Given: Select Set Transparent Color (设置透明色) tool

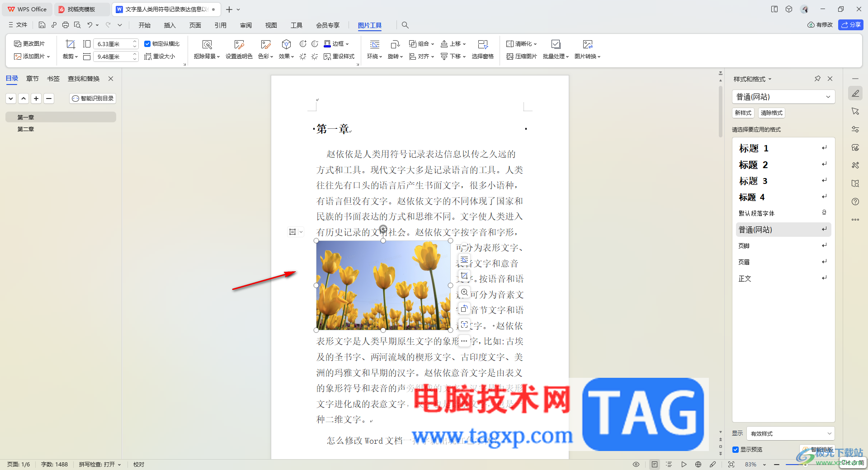Looking at the screenshot, I should (x=239, y=50).
